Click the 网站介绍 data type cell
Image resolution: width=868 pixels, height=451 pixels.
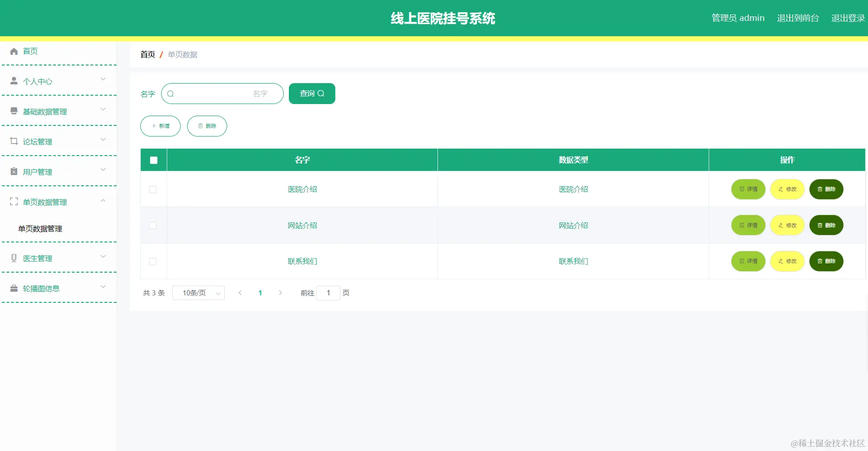(x=574, y=225)
